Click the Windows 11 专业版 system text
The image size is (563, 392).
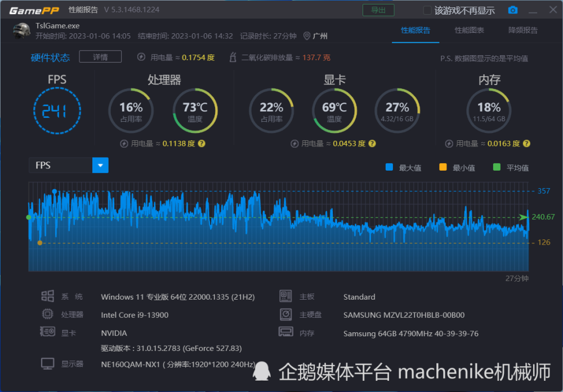(178, 297)
